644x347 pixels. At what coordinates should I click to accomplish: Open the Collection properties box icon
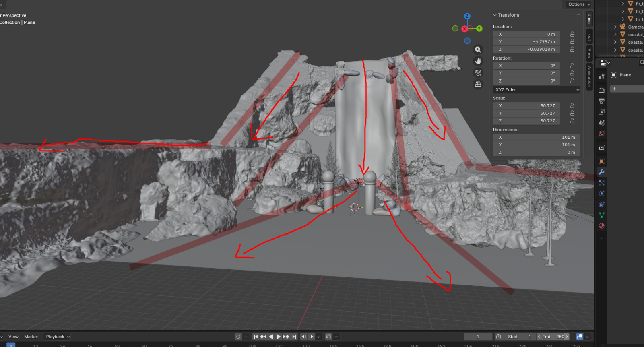click(x=602, y=147)
